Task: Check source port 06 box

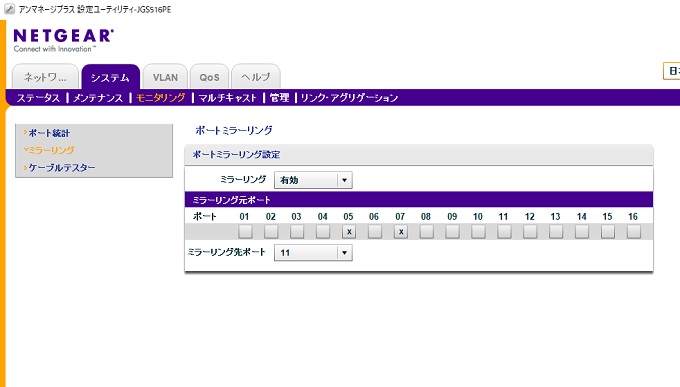Action: coord(375,232)
